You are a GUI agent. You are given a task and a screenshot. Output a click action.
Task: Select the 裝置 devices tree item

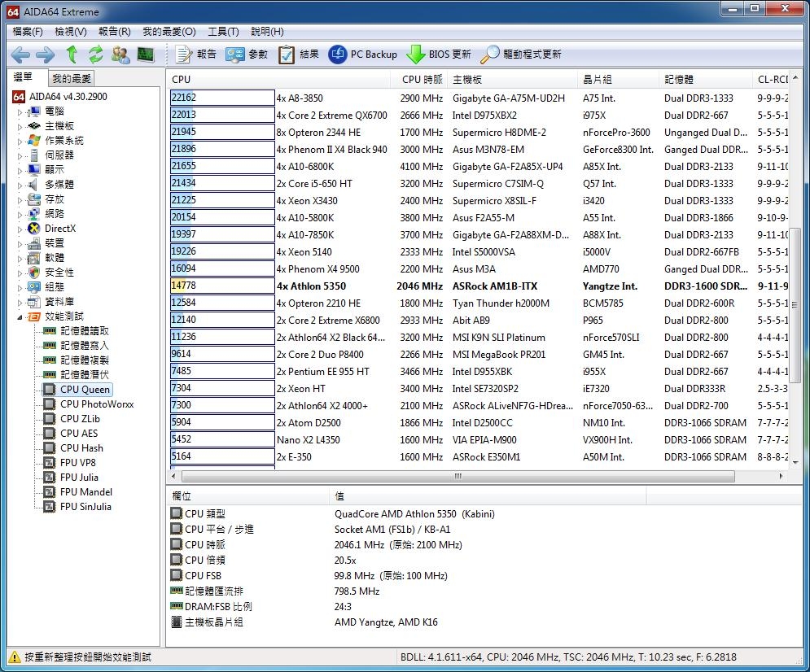coord(46,243)
